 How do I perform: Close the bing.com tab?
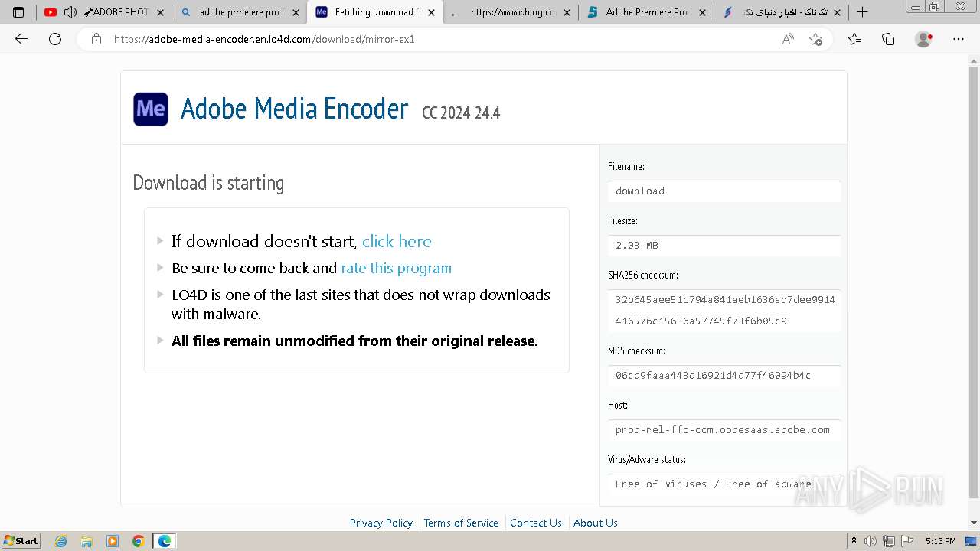tap(567, 12)
